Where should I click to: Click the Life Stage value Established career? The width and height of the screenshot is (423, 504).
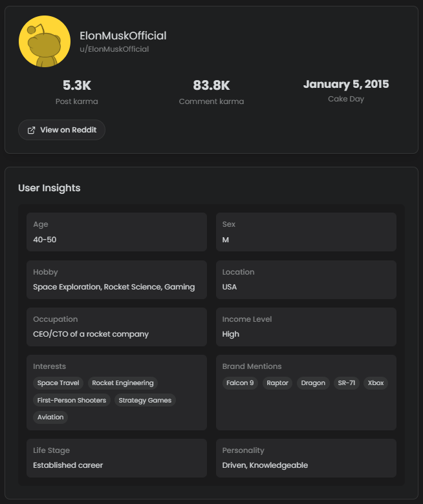(68, 465)
